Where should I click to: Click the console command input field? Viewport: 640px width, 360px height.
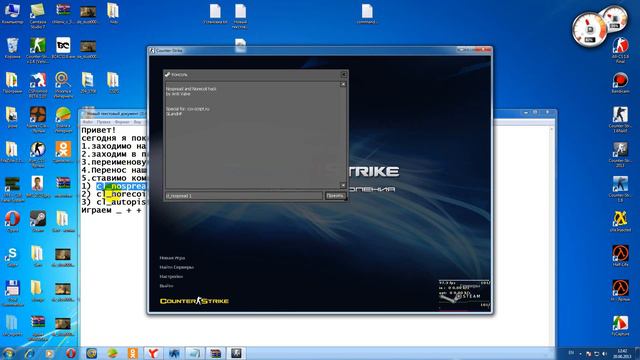[x=243, y=196]
